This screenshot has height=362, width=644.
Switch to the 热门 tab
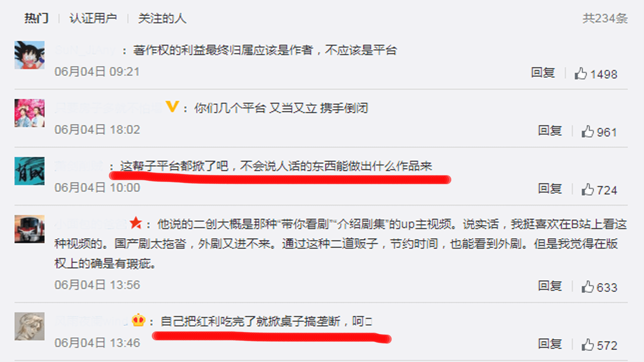[36, 18]
